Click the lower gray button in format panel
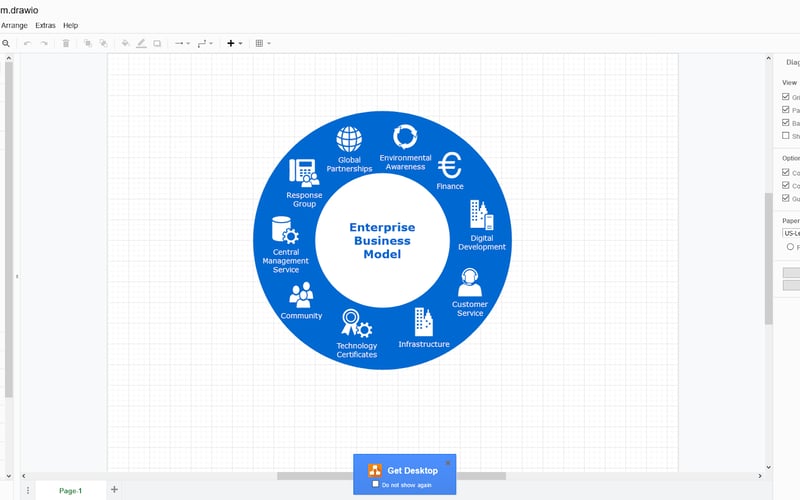This screenshot has height=500, width=800. point(791,285)
